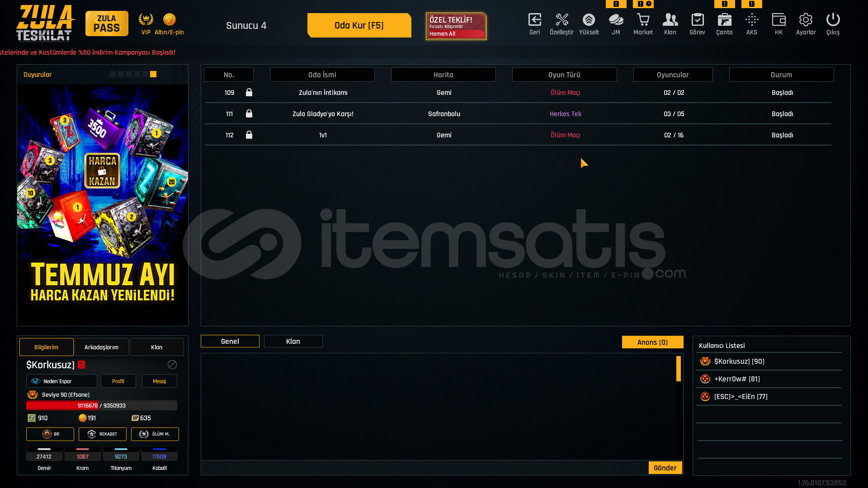Open the REKABET stats button
This screenshot has width=868, height=488.
103,434
